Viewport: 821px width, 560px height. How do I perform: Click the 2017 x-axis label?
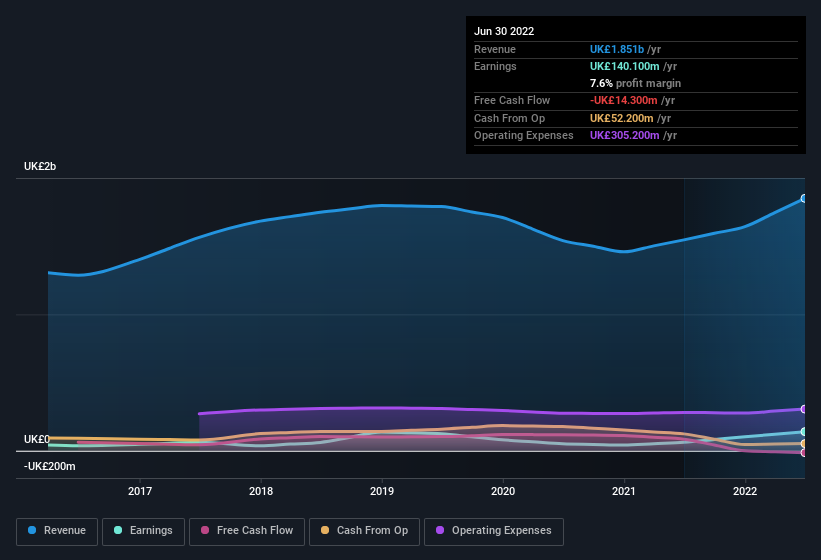[140, 491]
